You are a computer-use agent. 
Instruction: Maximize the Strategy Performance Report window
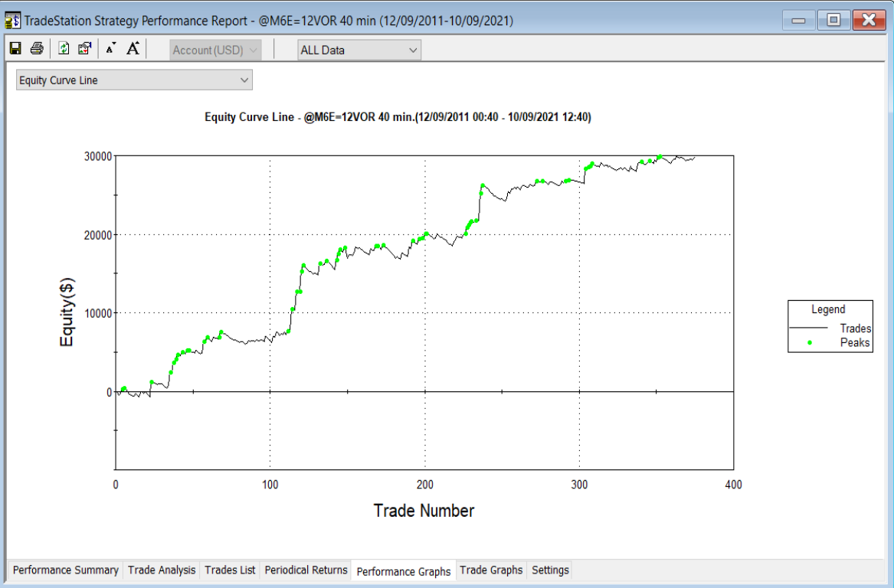pyautogui.click(x=833, y=20)
